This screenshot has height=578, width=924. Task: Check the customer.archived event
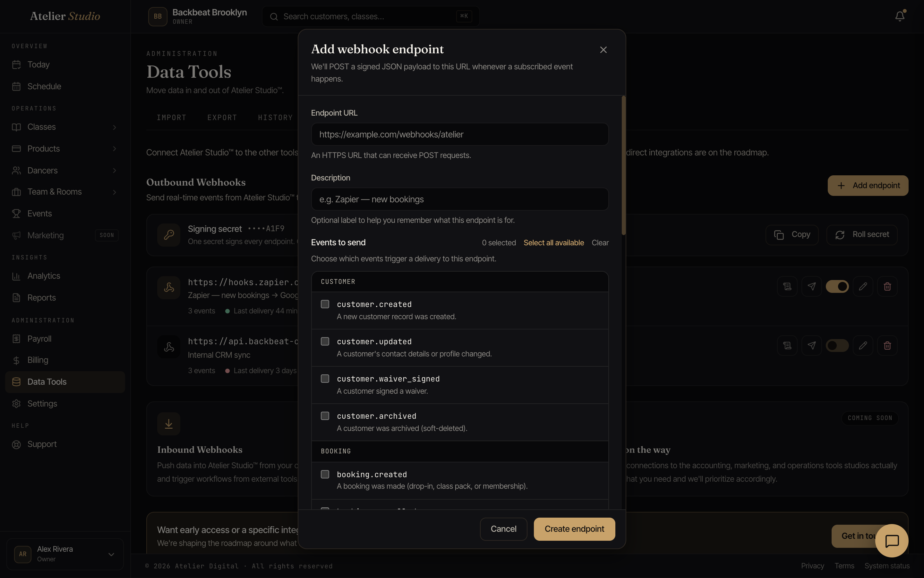325,416
